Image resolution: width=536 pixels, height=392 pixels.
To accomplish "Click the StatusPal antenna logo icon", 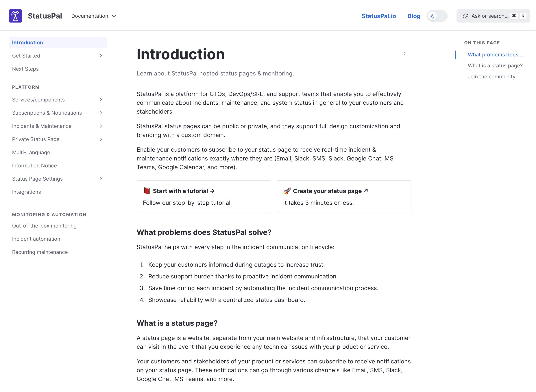I will point(15,16).
